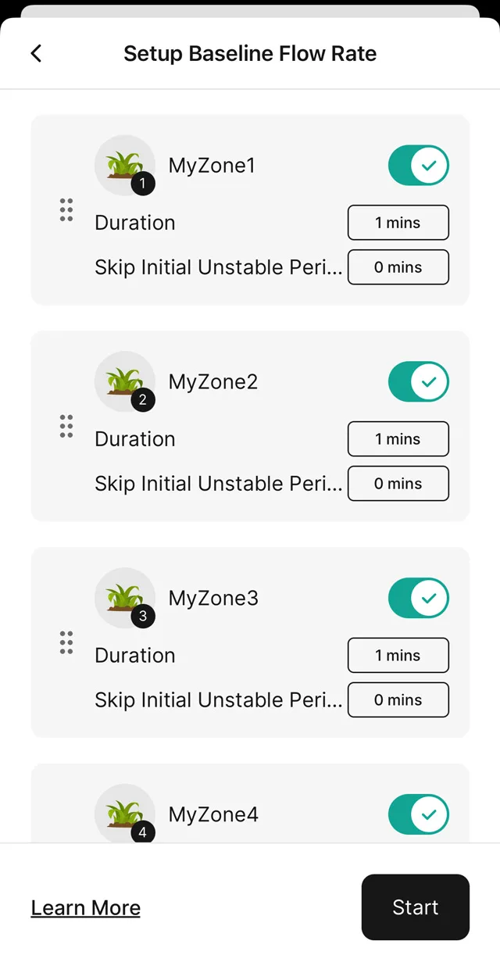Tap the MyZone3 plant icon
Screen dimensions: 500x980
[124, 598]
